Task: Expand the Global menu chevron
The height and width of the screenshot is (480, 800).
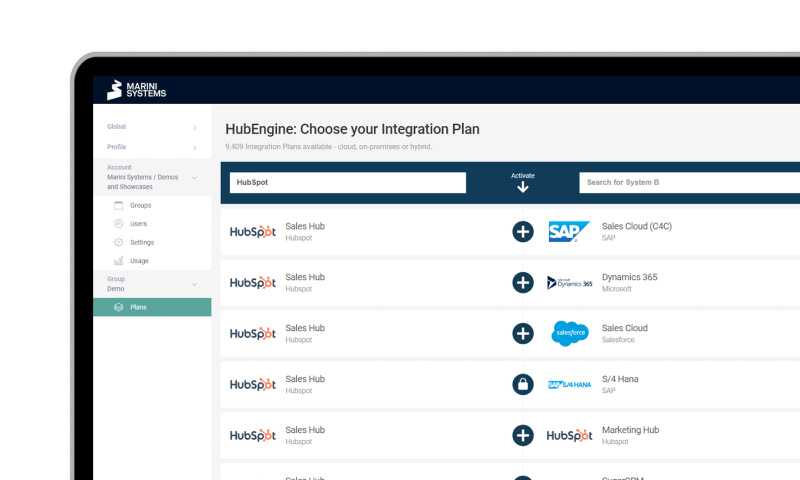Action: [x=194, y=128]
